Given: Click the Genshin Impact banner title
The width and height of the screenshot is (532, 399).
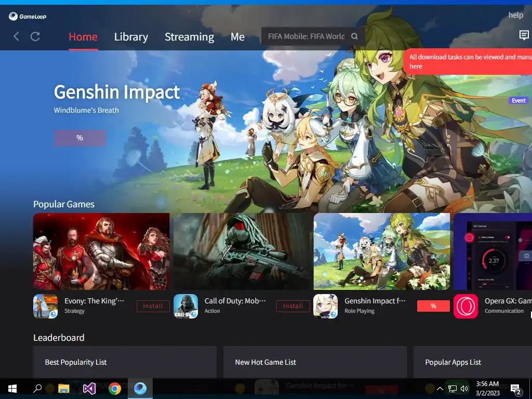Looking at the screenshot, I should click(x=117, y=92).
